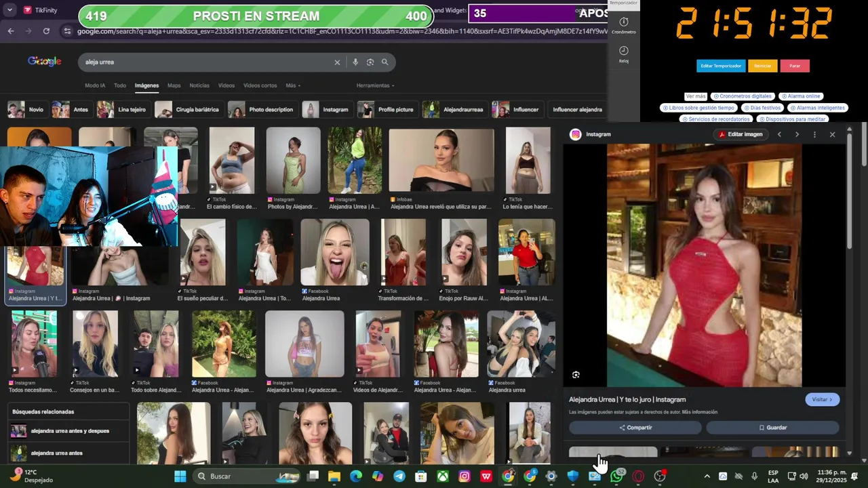Open Google Lens image search icon

[x=370, y=62]
